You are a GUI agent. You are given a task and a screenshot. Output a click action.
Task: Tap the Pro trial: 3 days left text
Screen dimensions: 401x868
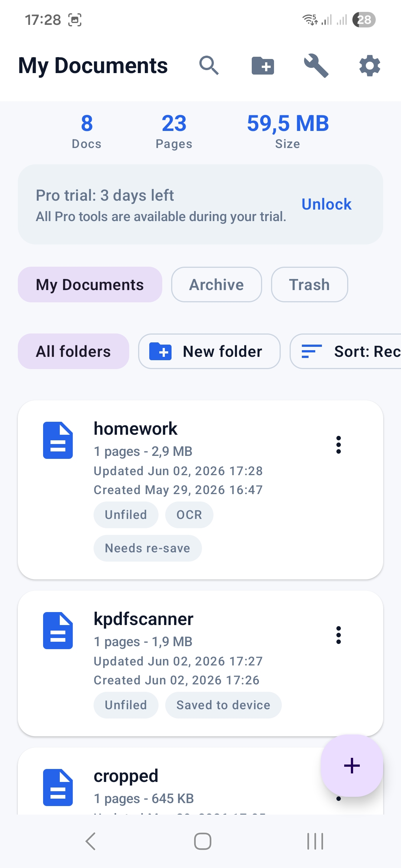(x=105, y=195)
